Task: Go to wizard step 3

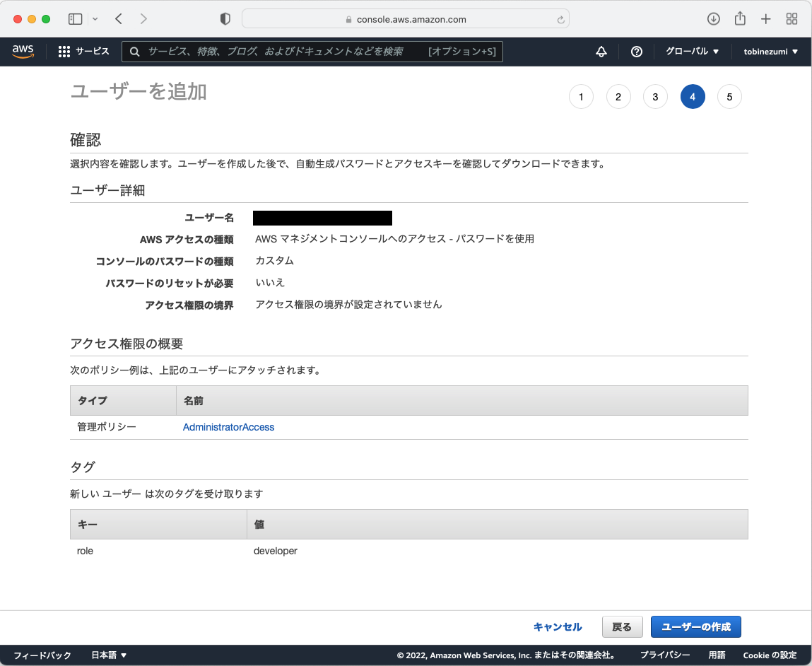Action: pos(655,97)
